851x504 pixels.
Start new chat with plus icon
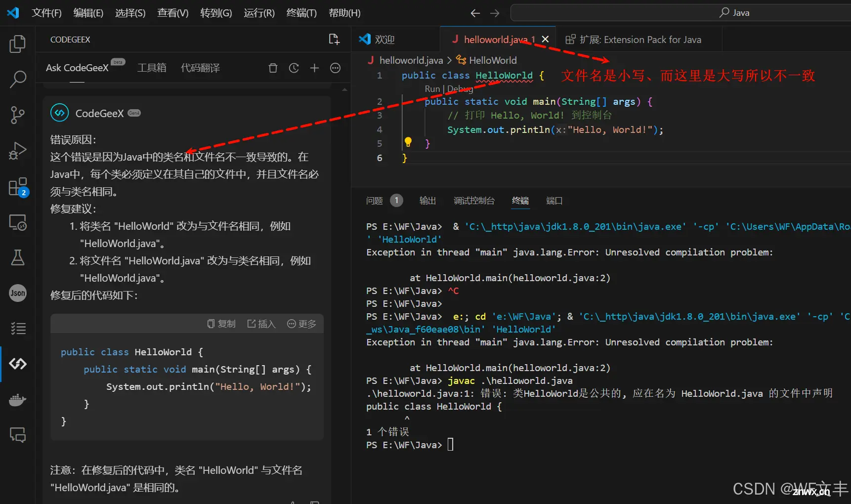point(314,68)
